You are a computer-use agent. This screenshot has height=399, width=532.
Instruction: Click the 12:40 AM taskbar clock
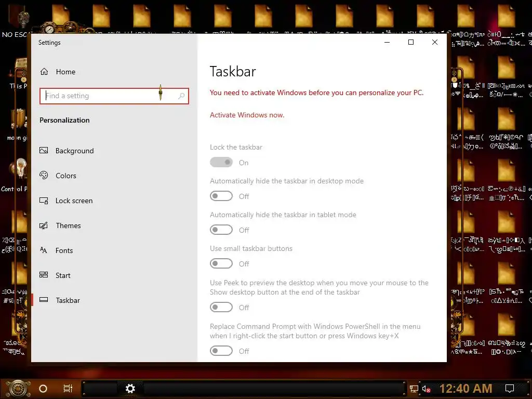(466, 389)
